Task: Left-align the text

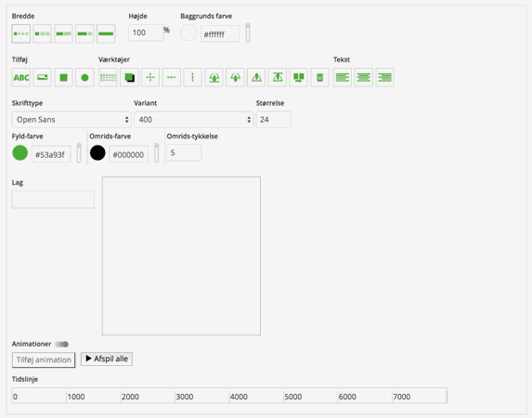Action: [x=343, y=77]
